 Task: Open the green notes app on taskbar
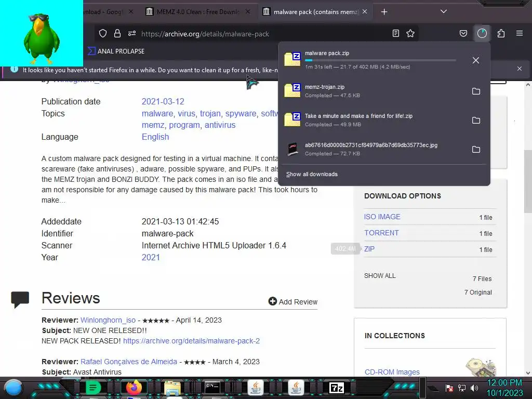coord(93,387)
